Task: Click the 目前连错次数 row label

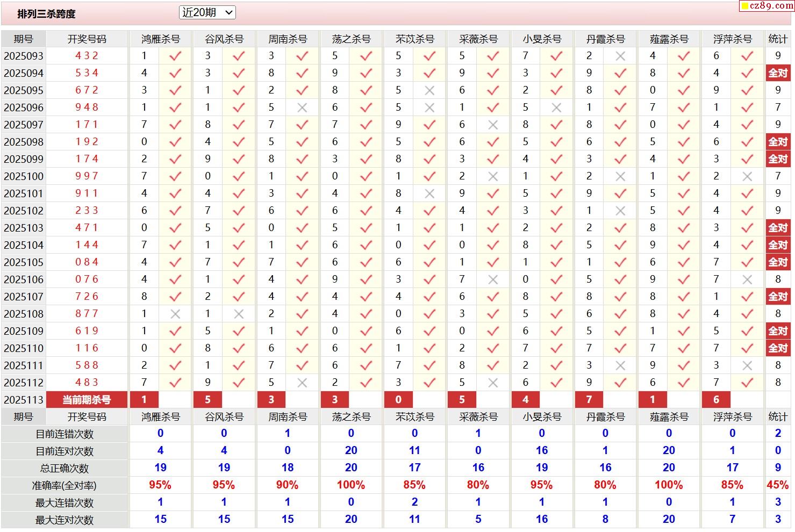Action: (x=65, y=434)
